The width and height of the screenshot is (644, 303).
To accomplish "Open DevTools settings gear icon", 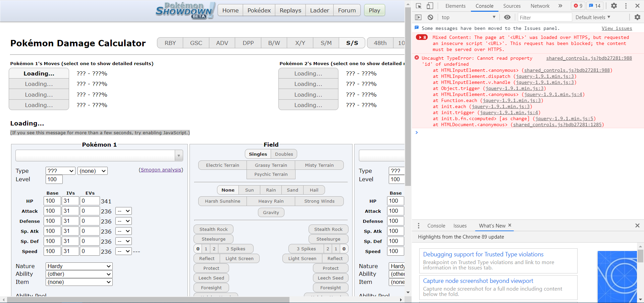I will pyautogui.click(x=614, y=6).
